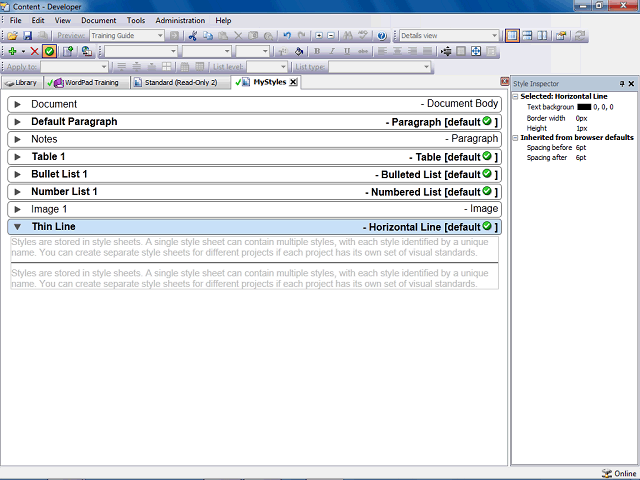The image size is (640, 480).
Task: Switch to the WordPad Training tab
Action: coord(86,83)
